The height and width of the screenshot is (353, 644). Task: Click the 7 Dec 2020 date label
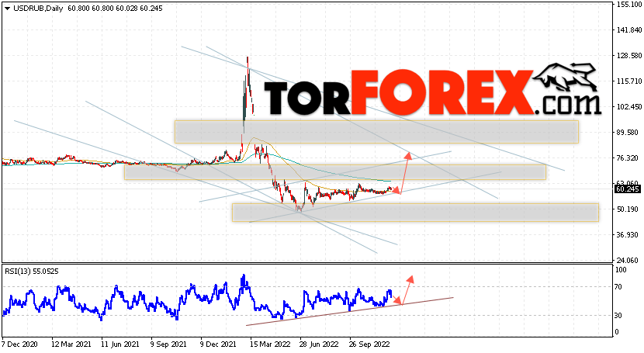pos(19,344)
